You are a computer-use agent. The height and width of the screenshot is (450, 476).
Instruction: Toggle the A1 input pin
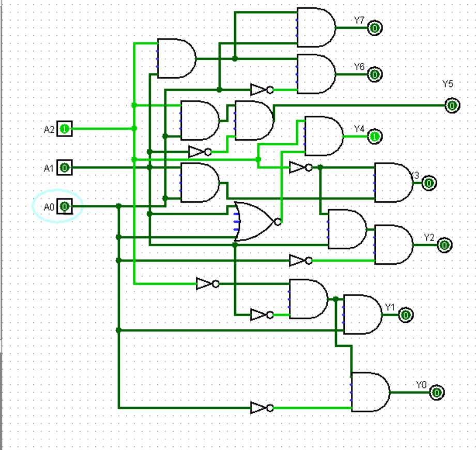65,168
